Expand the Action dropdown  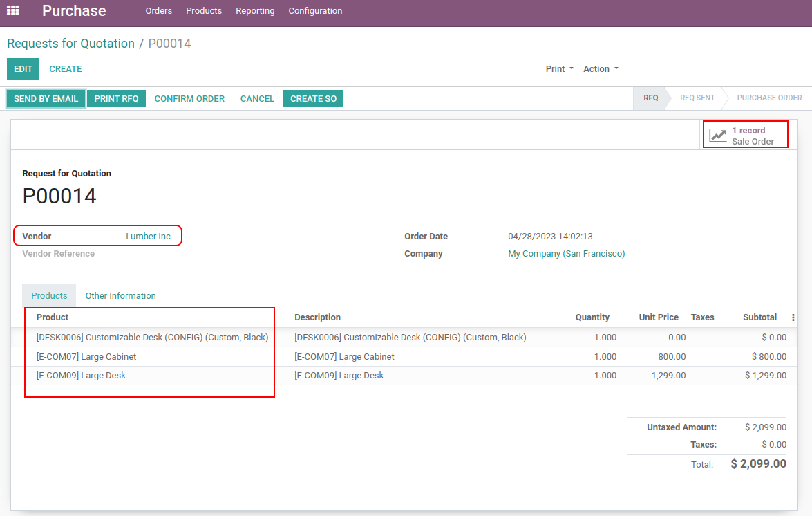tap(601, 69)
